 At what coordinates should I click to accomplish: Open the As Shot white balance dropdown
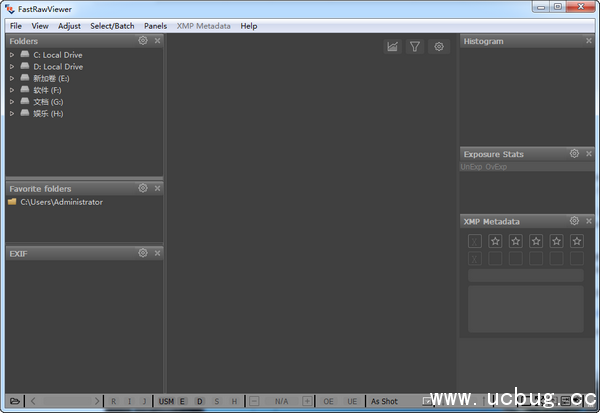pos(385,401)
